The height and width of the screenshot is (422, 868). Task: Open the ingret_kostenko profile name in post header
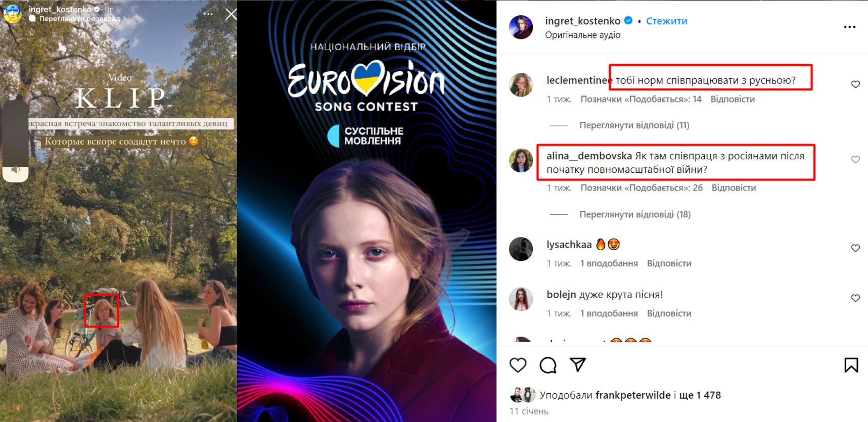click(582, 21)
